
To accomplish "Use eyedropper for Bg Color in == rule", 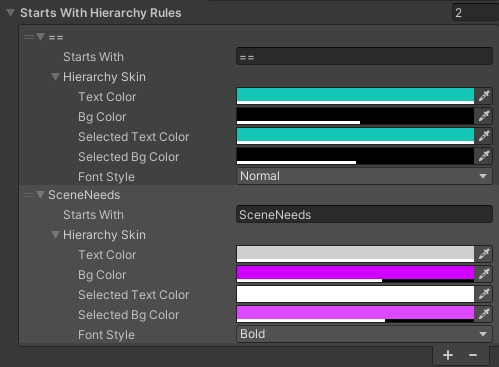I will pyautogui.click(x=484, y=116).
